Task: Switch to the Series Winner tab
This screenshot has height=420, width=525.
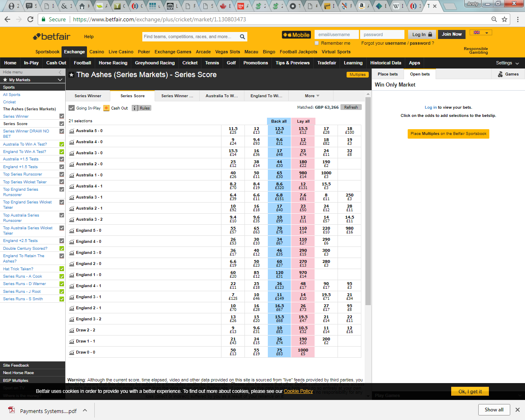Action: pos(88,96)
